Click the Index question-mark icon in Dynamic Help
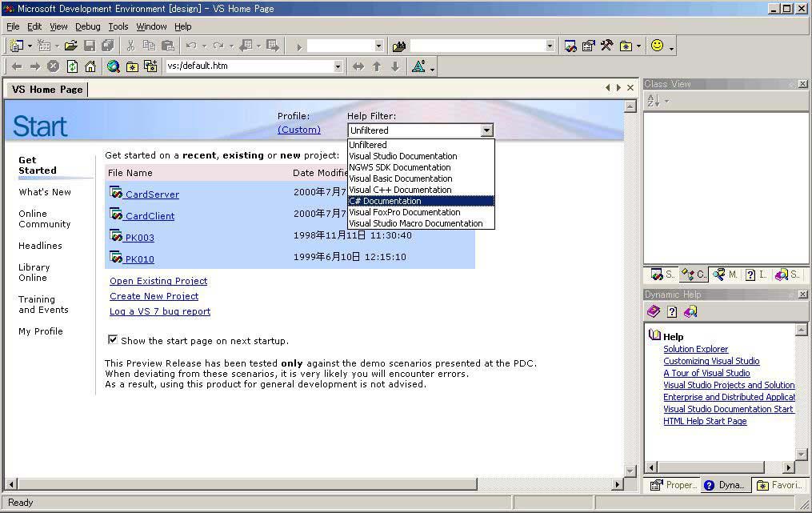812x513 pixels. 672,311
